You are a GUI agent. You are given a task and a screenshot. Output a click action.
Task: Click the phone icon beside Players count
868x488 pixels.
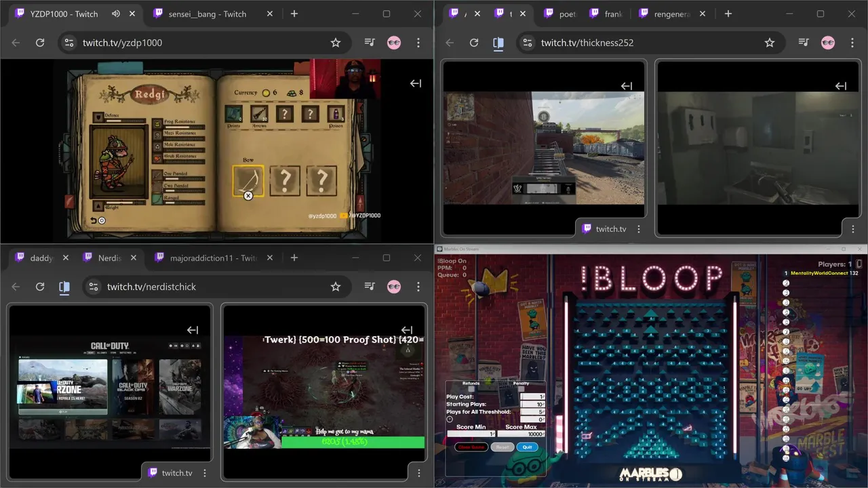pos(859,264)
